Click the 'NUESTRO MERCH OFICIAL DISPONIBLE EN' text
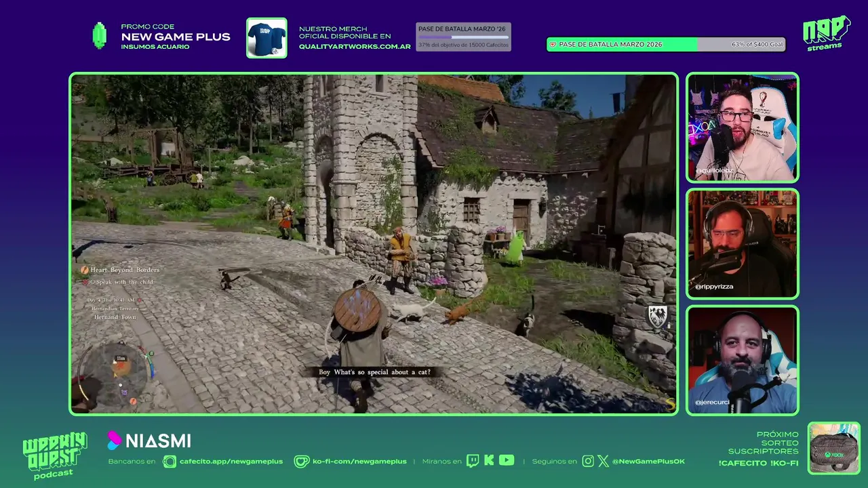868x488 pixels. 345,33
